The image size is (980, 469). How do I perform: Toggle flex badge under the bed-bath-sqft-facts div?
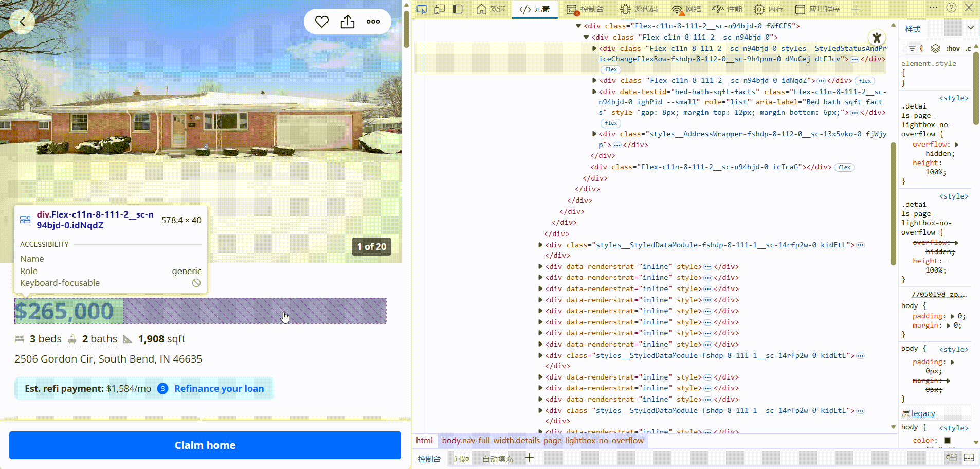point(611,123)
